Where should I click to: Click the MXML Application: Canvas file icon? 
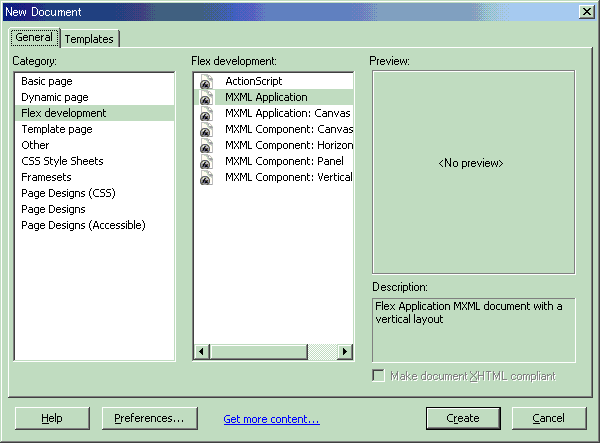(206, 114)
